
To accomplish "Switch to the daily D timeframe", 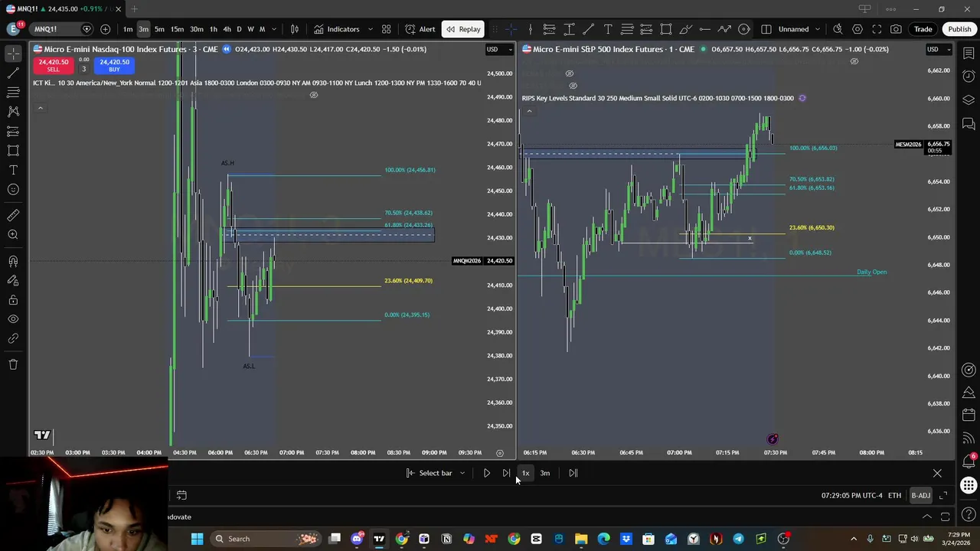I will [x=239, y=29].
